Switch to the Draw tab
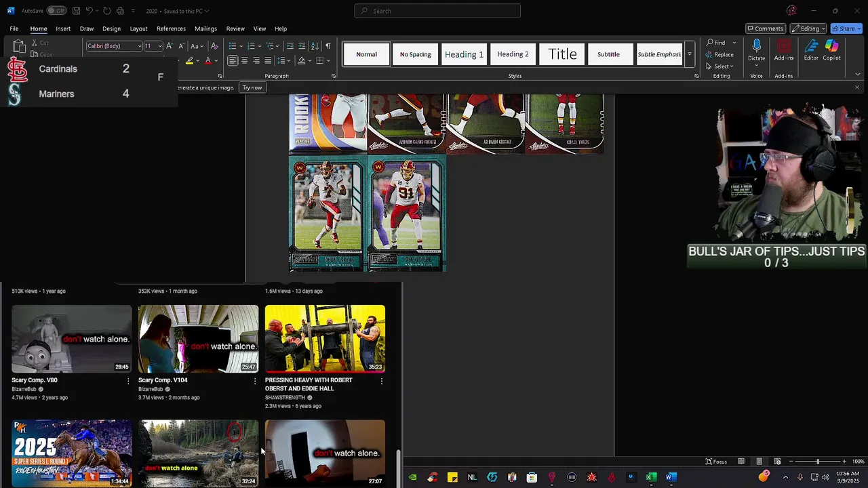The image size is (868, 488). click(x=87, y=28)
